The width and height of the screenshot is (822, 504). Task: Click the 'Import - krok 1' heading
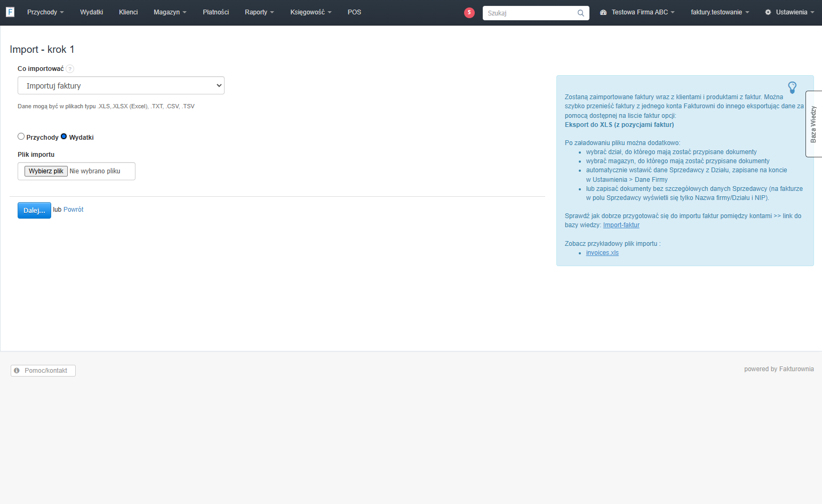(x=42, y=50)
